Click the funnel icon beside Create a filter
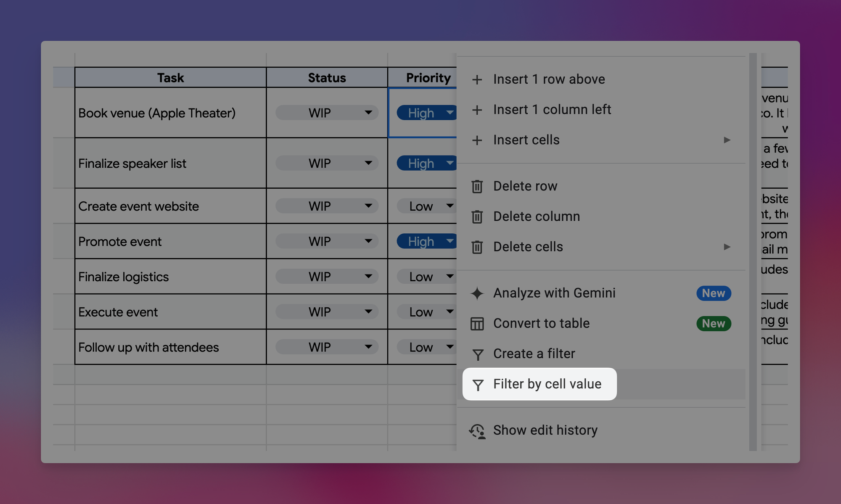The width and height of the screenshot is (841, 504). [478, 354]
